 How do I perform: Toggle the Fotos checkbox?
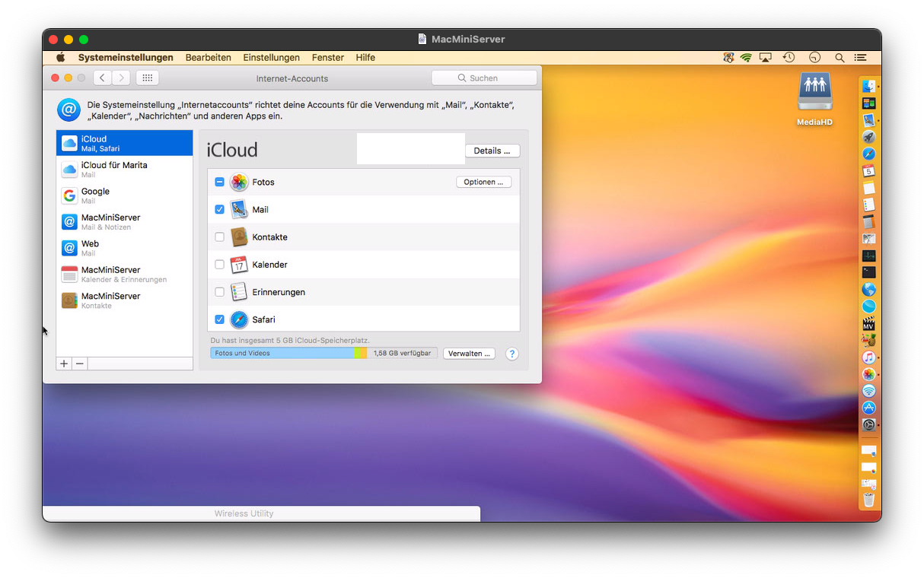[x=219, y=183]
